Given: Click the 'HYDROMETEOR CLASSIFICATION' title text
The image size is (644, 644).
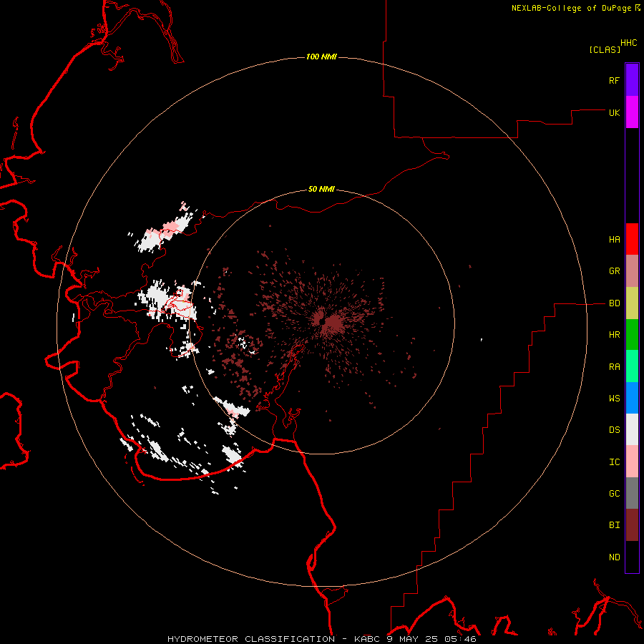Looking at the screenshot, I should coord(251,639).
